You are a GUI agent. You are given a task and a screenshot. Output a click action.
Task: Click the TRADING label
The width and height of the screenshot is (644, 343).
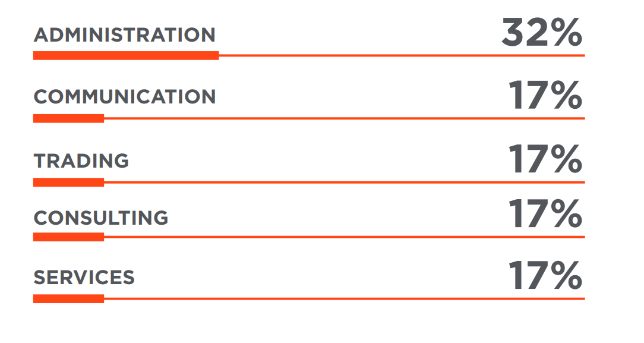81,161
